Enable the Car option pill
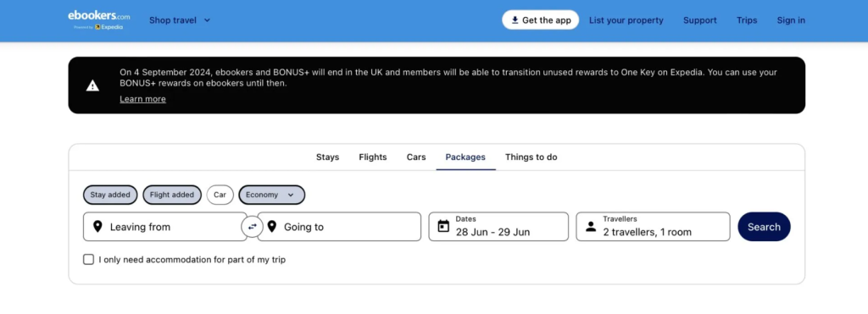This screenshot has width=868, height=314. pos(220,195)
